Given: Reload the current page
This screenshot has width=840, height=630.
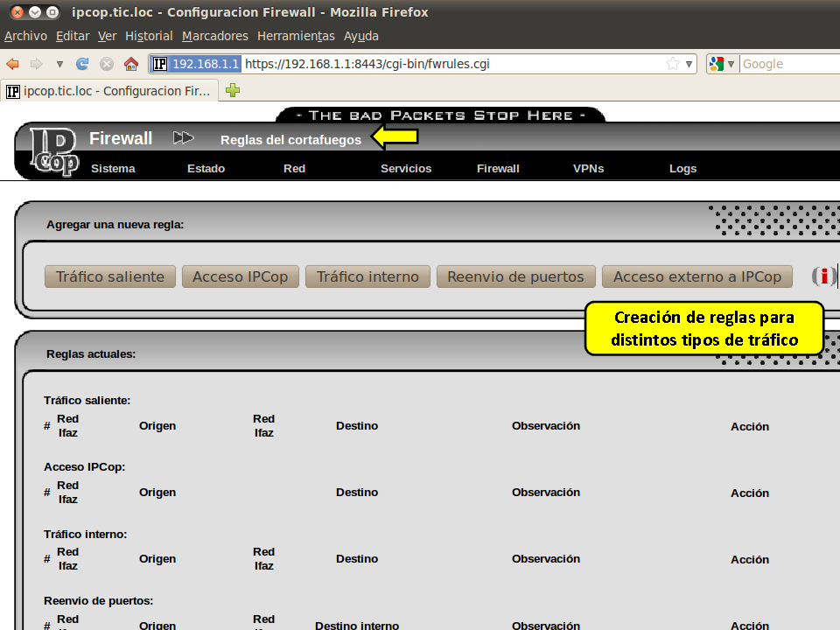Looking at the screenshot, I should pyautogui.click(x=83, y=64).
